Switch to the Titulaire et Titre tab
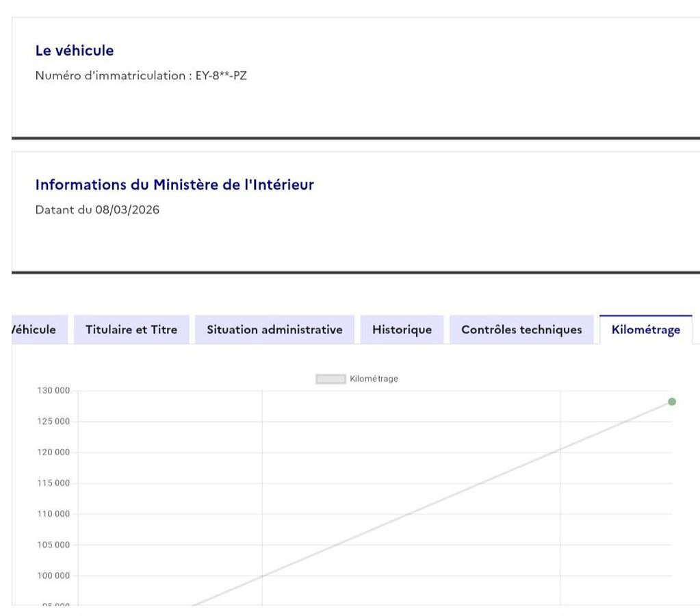 [131, 330]
